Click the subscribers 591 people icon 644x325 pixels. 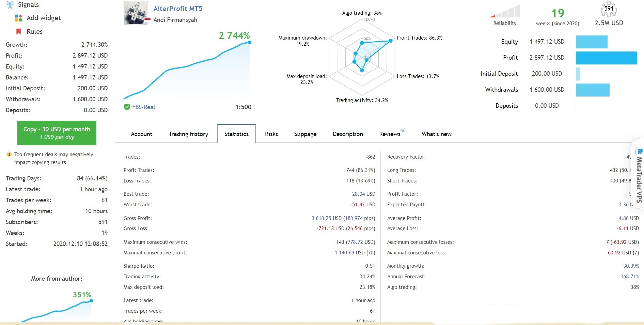click(x=609, y=9)
